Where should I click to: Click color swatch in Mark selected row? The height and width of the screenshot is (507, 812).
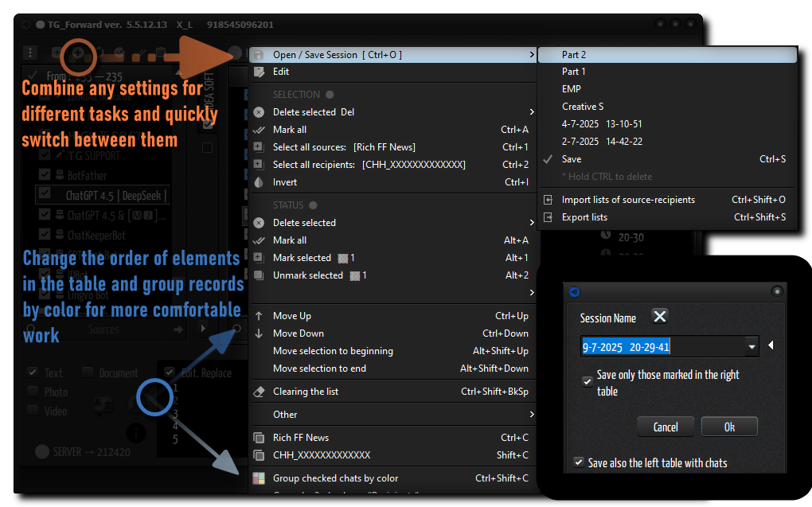[342, 259]
